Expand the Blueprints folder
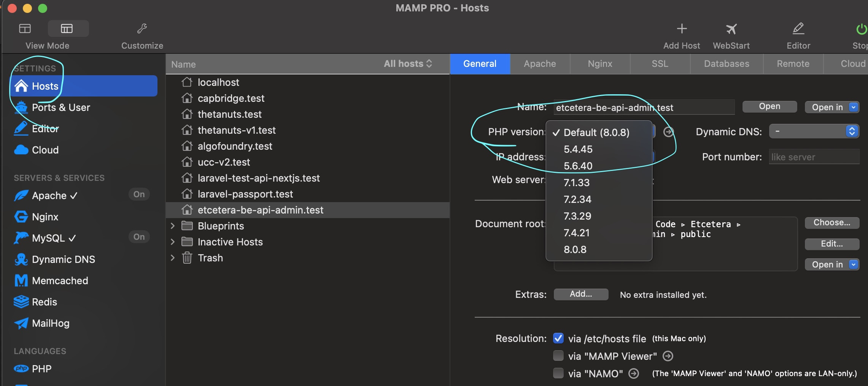Screen dimensions: 868x386 click(x=173, y=226)
